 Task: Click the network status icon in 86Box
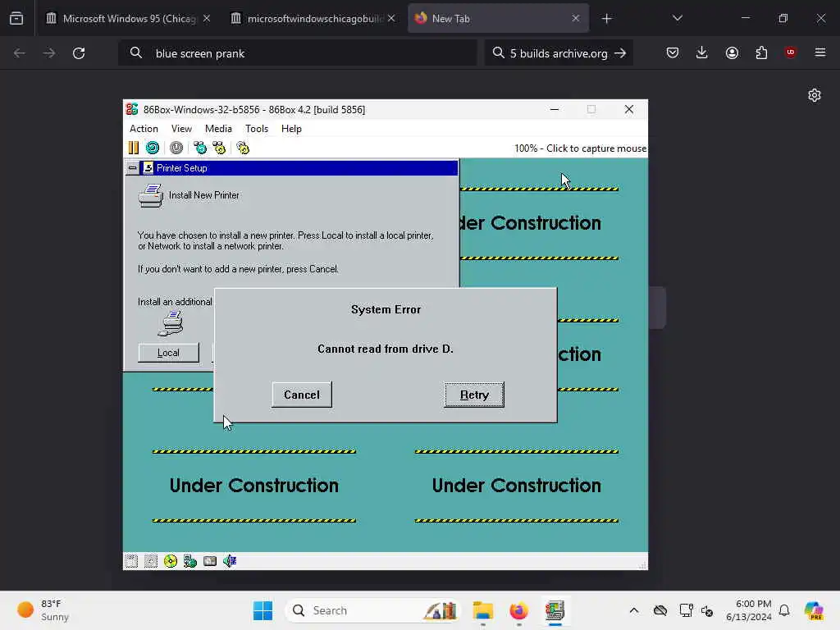tap(190, 561)
